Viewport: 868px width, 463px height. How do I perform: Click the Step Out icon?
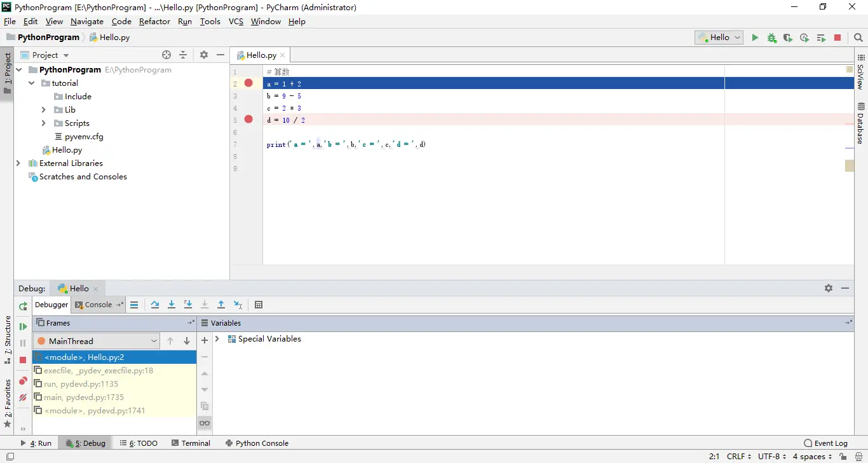coord(220,305)
